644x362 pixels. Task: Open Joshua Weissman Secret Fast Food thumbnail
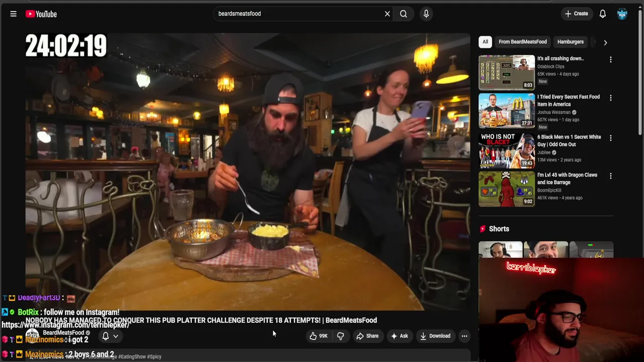click(506, 110)
